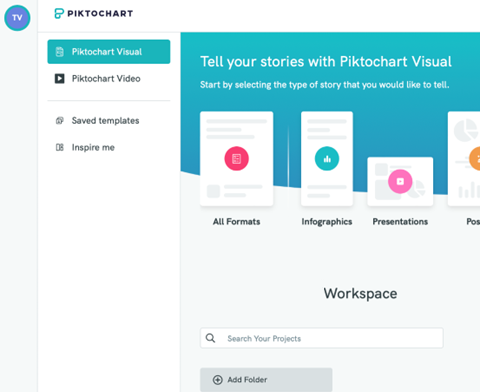Click the All Formats label
The image size is (480, 392).
pos(237,222)
